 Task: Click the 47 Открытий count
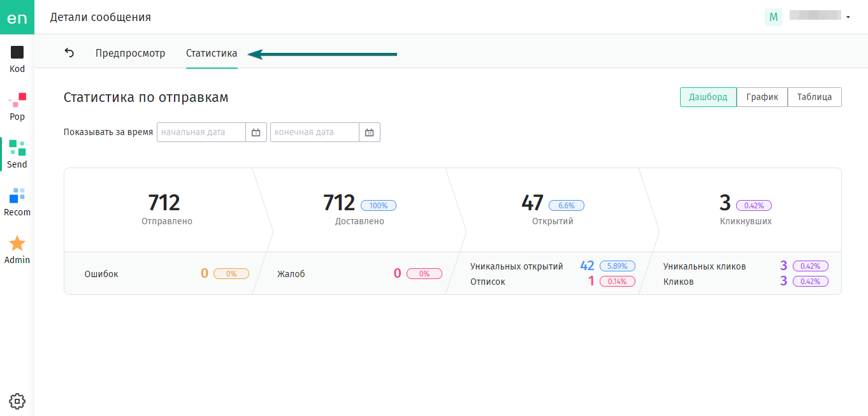[532, 203]
